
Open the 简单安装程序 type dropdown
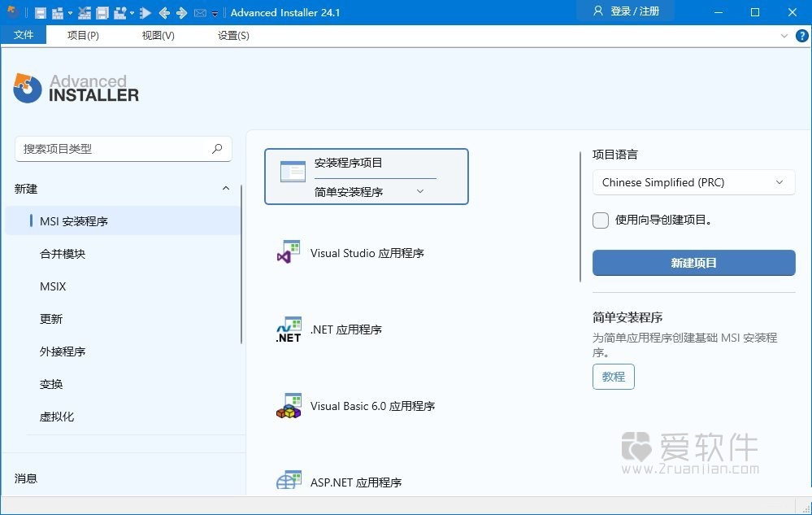(x=369, y=192)
